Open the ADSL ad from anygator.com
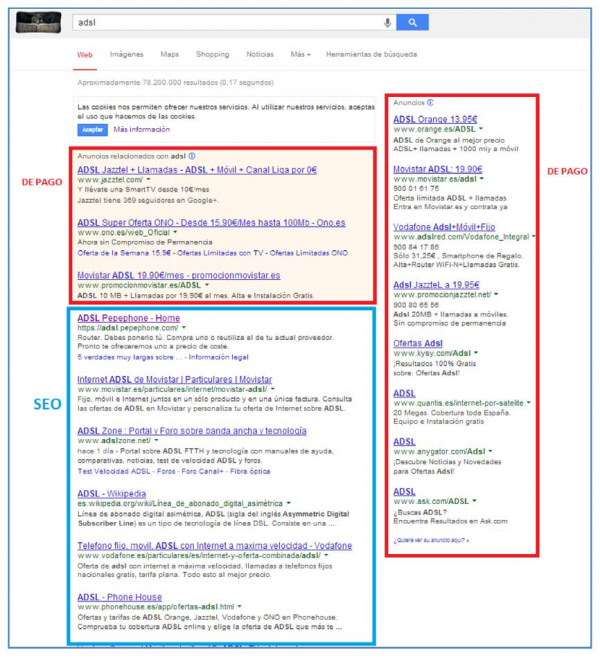Viewport: 600px width, 664px height. tap(404, 442)
